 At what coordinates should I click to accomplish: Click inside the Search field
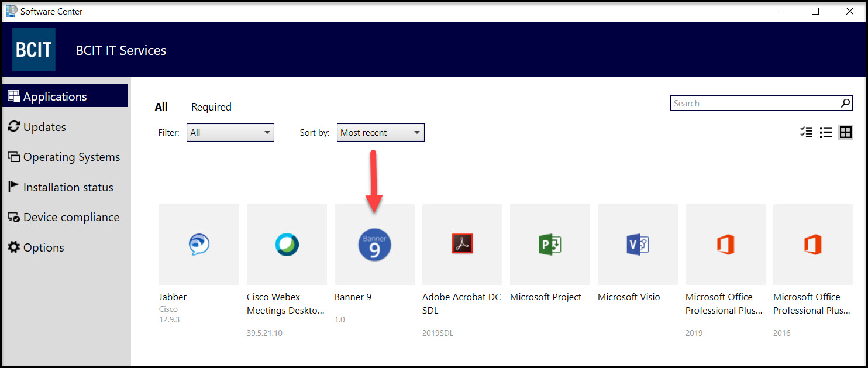point(755,103)
